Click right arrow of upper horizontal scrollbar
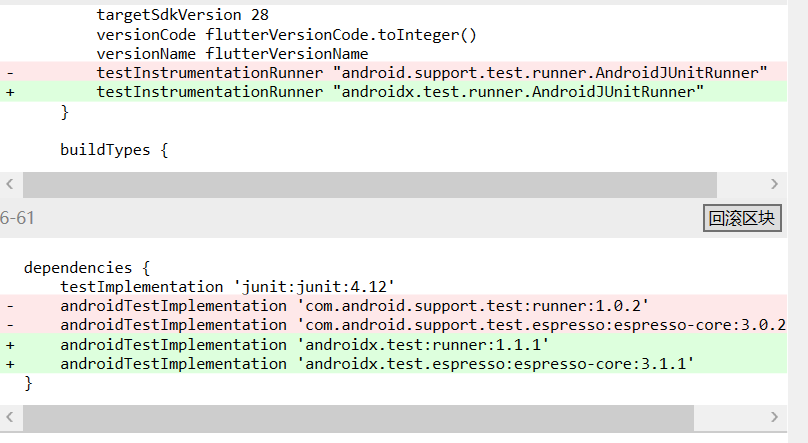Image resolution: width=808 pixels, height=443 pixels. (x=774, y=184)
